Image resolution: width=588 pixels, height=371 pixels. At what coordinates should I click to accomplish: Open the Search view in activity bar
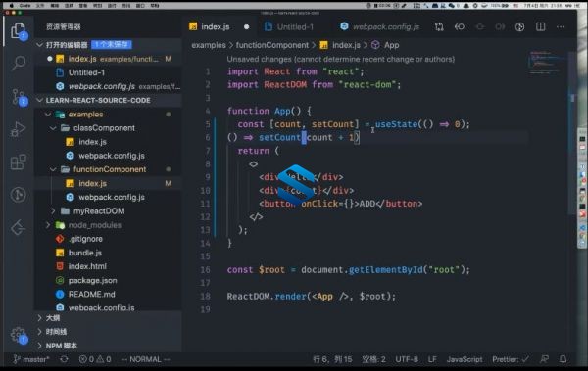tap(18, 63)
